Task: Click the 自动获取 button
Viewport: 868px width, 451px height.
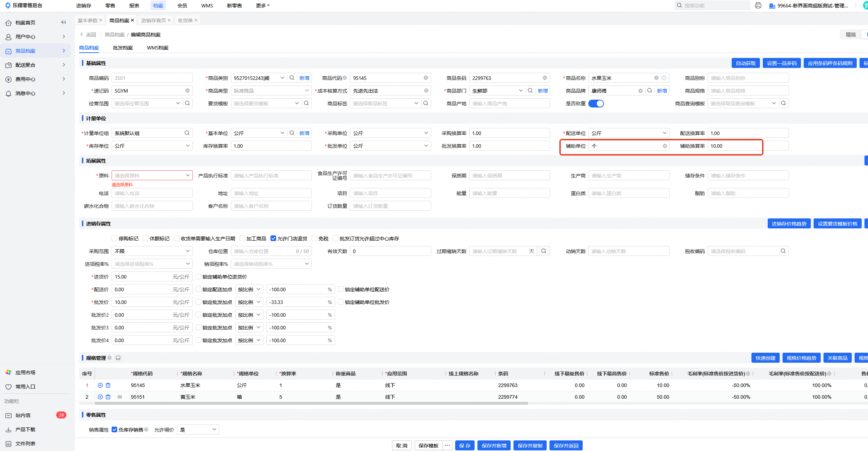Action: tap(745, 63)
